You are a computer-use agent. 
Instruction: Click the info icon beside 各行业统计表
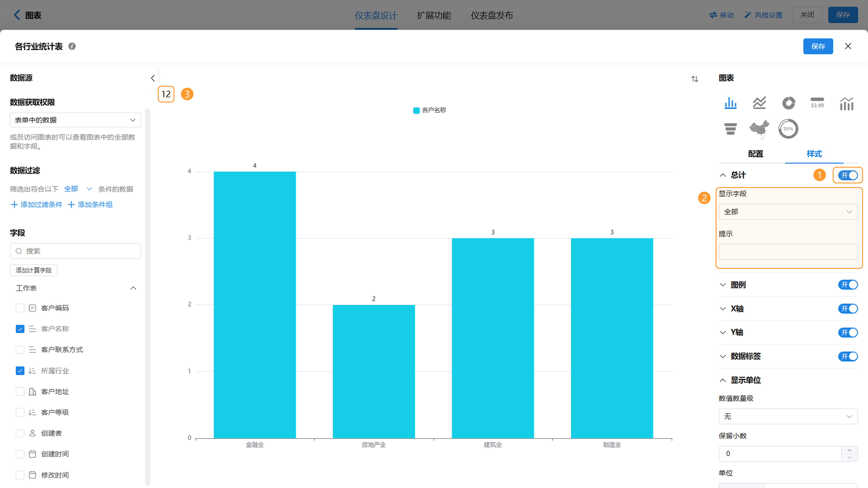pos(72,46)
